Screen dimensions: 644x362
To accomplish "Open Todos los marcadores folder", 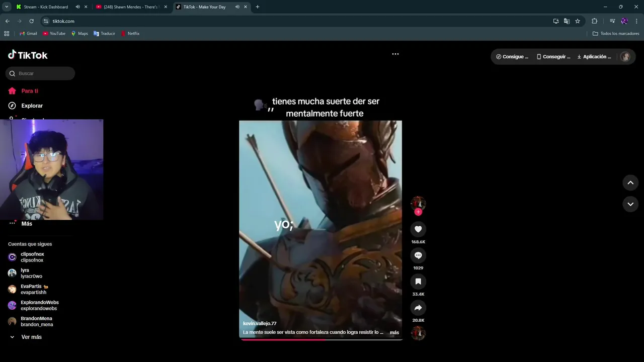I will pos(616,34).
